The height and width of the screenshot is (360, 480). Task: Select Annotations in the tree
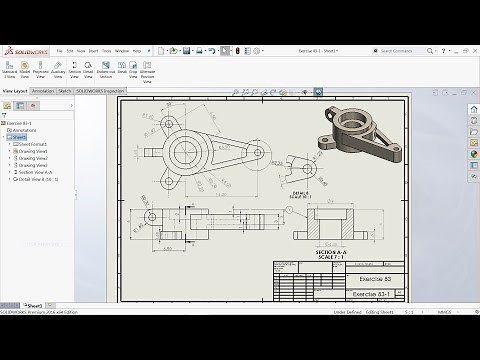tap(21, 130)
